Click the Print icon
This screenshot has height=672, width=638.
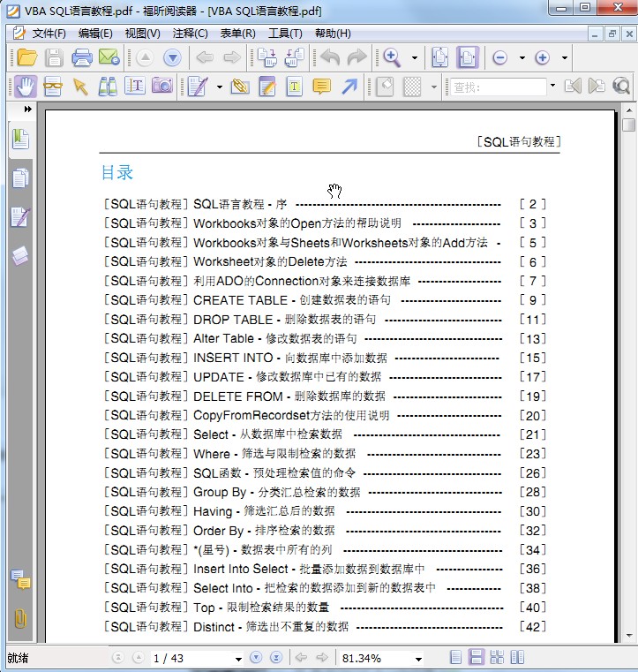(81, 57)
